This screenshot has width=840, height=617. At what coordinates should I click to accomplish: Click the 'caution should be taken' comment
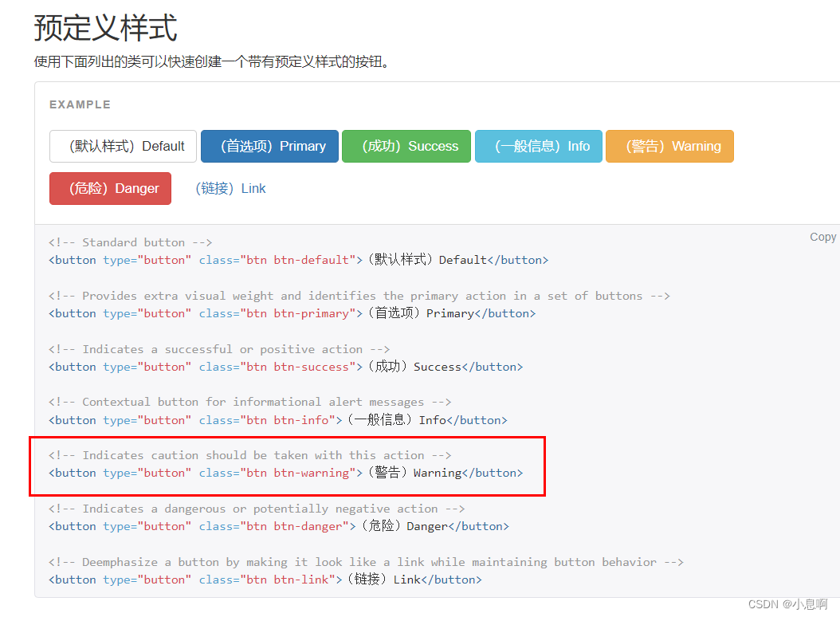pos(249,455)
